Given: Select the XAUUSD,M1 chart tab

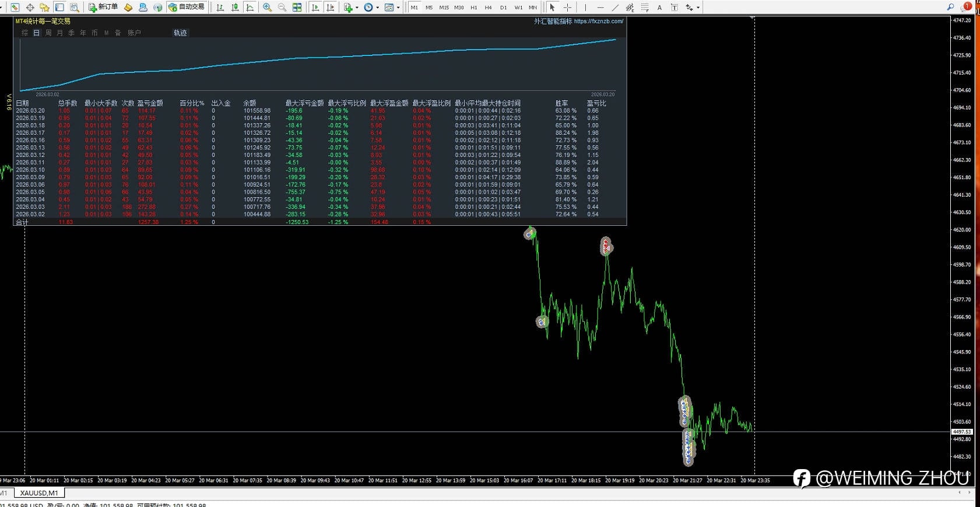Looking at the screenshot, I should pyautogui.click(x=39, y=493).
